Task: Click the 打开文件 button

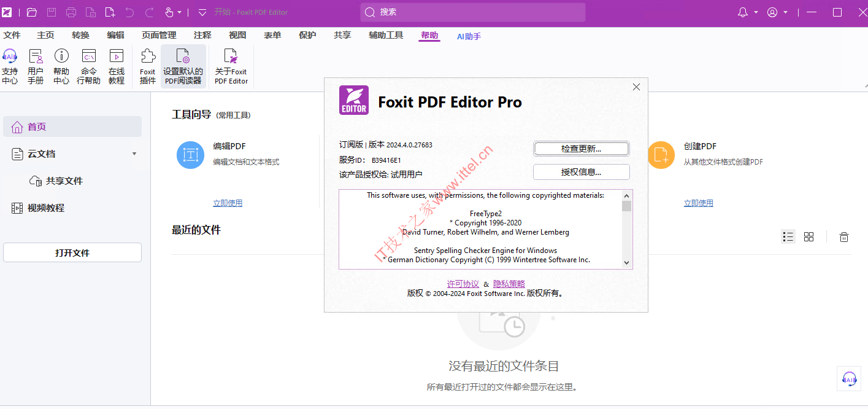Action: click(x=72, y=252)
